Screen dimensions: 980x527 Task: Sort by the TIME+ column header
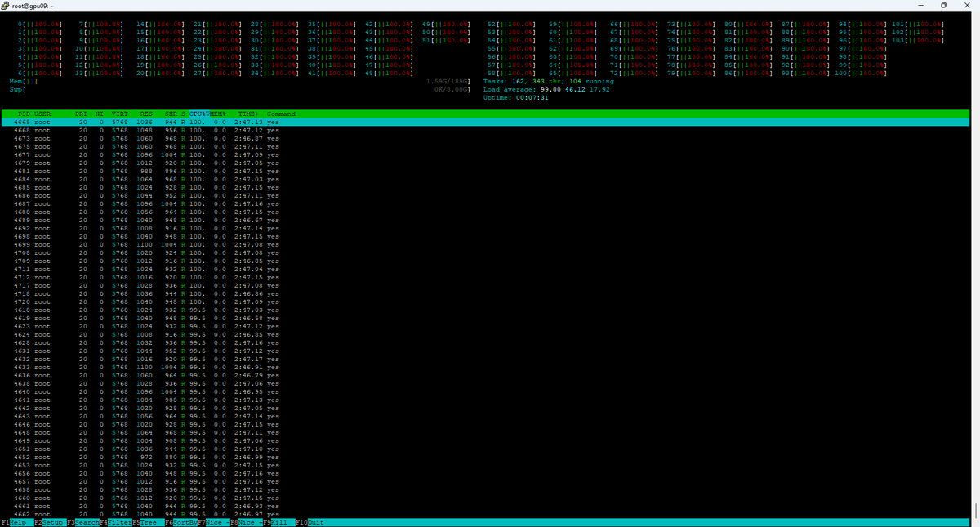[x=249, y=114]
